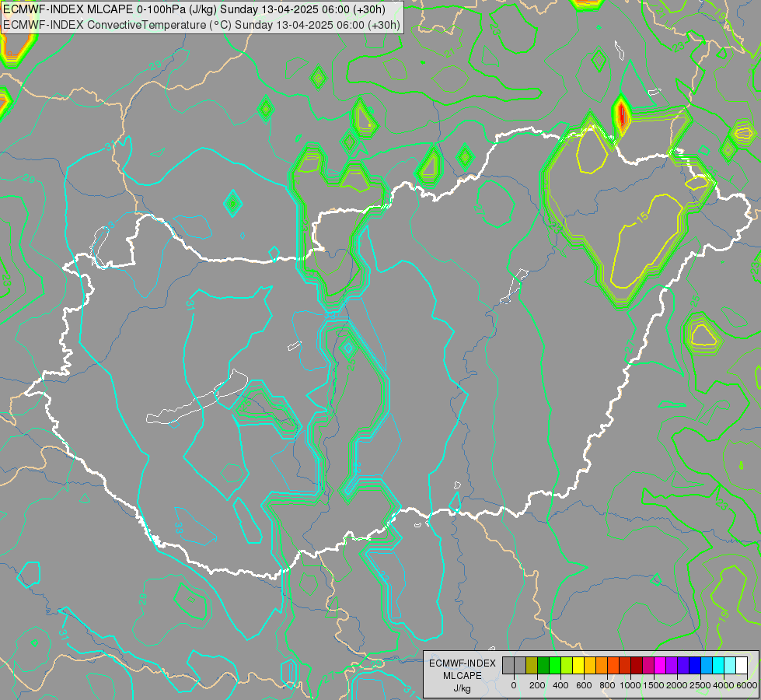Click the red CAPE maximum in northeast
Image resolution: width=761 pixels, height=700 pixels.
tap(622, 116)
